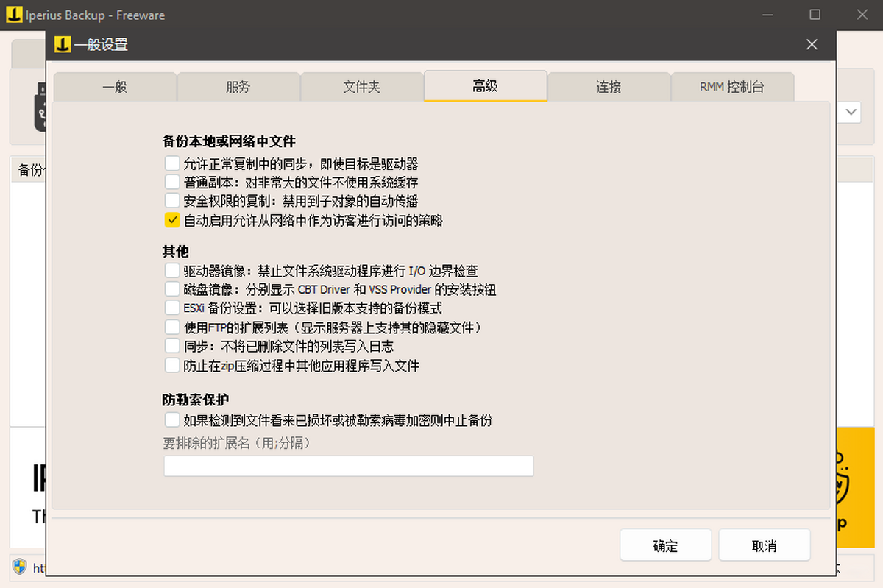Select the 文件夹 tab
The image size is (883, 588).
(362, 87)
